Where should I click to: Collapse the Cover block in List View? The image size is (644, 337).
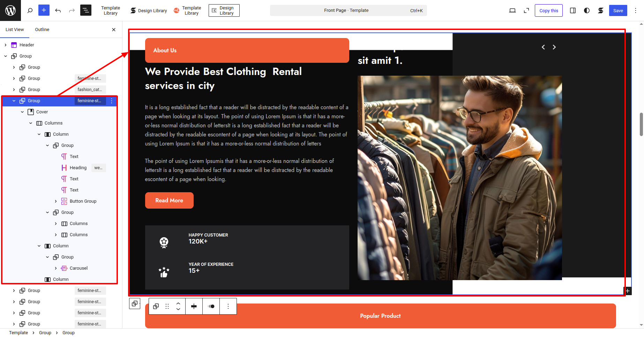(x=22, y=112)
